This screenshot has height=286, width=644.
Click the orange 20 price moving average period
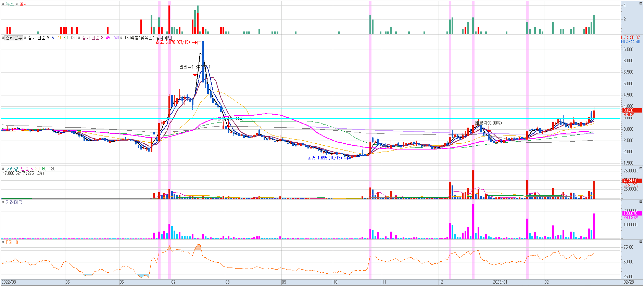click(x=59, y=38)
